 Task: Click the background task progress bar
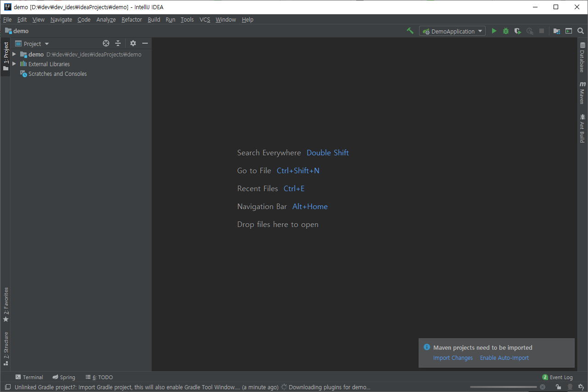pyautogui.click(x=503, y=387)
